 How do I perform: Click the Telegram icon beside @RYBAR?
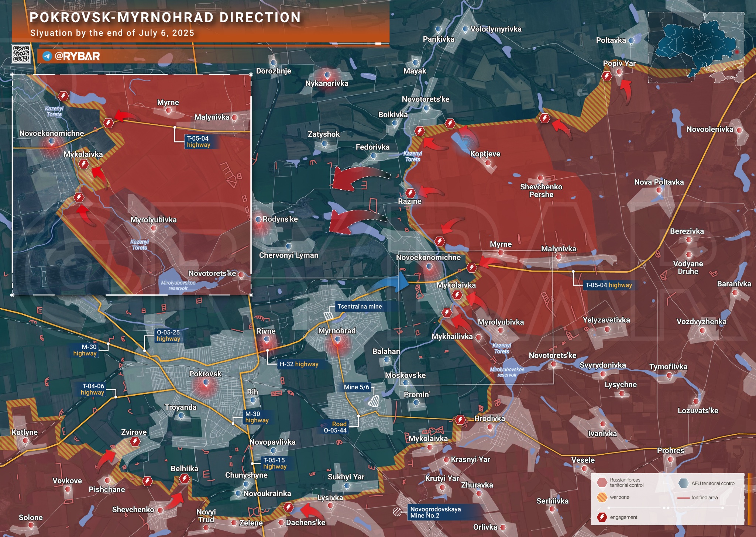tap(47, 56)
